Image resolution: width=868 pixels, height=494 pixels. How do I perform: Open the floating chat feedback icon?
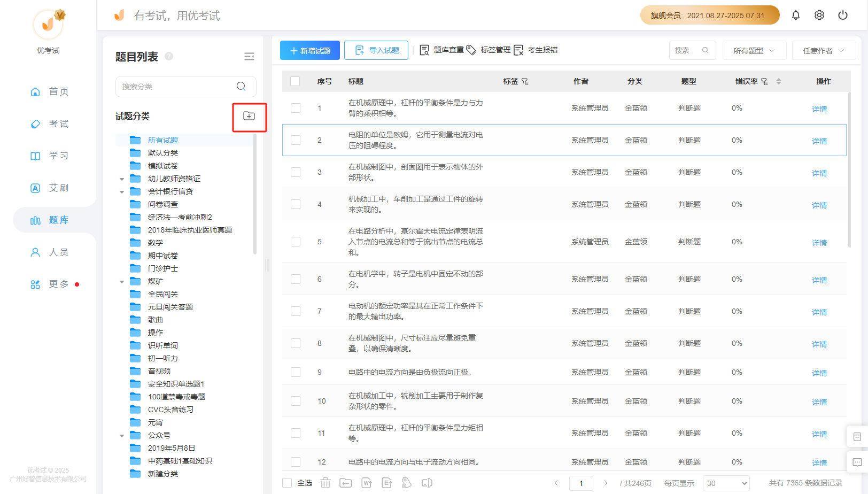(857, 462)
